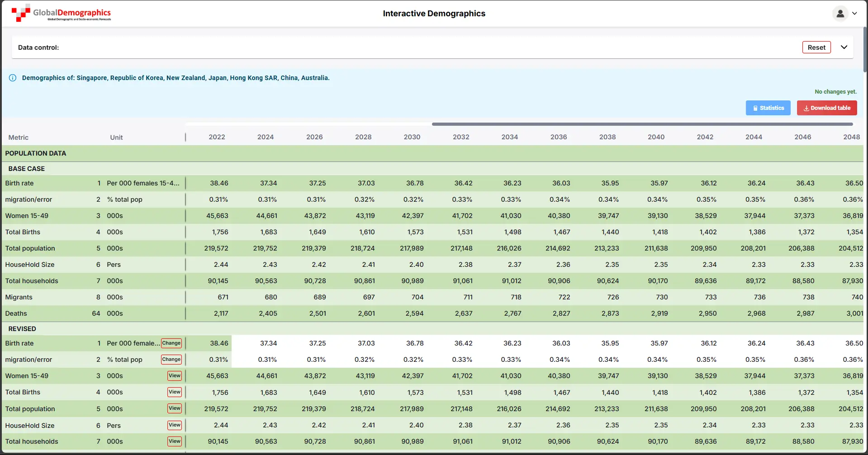Screen dimensions: 868x455
Task: View revised HouseHold Size details
Action: [175, 425]
